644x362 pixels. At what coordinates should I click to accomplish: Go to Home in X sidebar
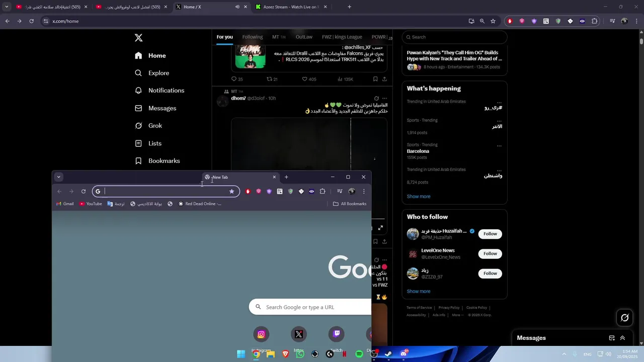click(150, 55)
